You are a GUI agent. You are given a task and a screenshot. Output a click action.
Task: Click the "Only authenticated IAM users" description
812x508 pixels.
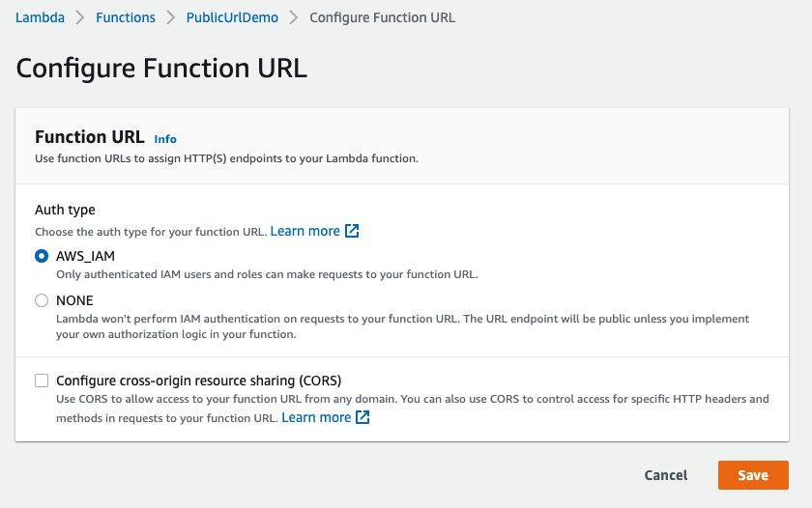[x=267, y=274]
